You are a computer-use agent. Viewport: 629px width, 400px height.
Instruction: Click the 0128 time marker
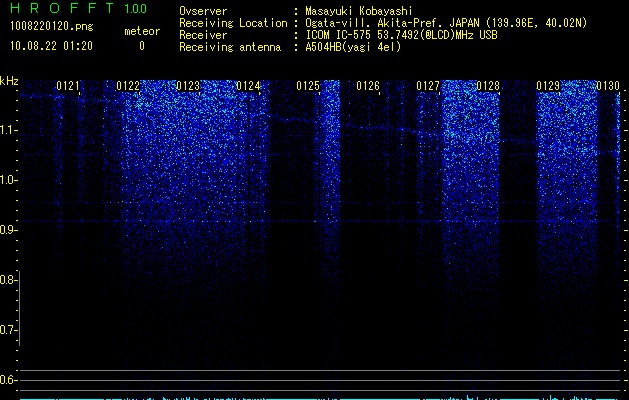pos(488,86)
